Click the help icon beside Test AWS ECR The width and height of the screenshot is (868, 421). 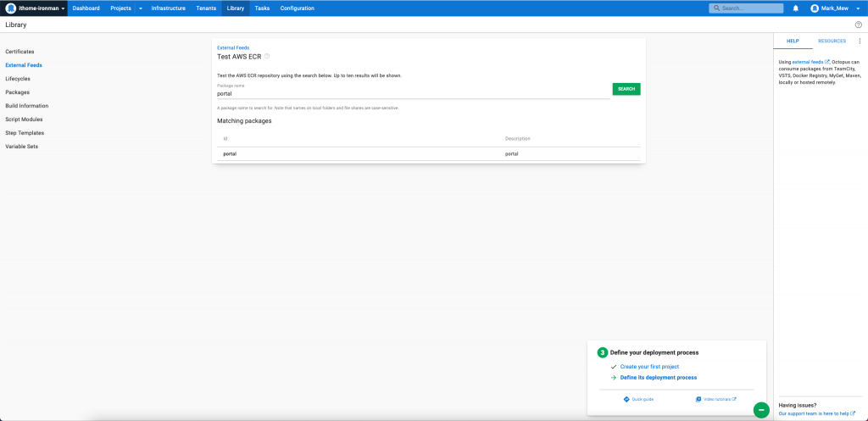pyautogui.click(x=267, y=57)
